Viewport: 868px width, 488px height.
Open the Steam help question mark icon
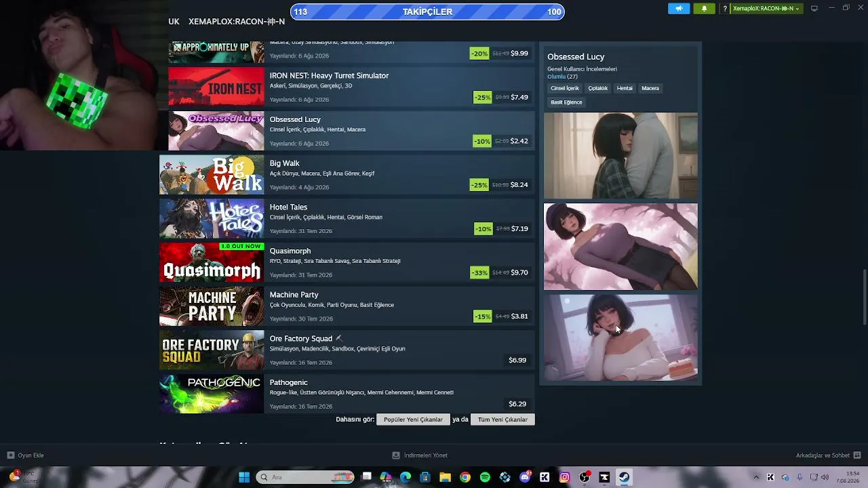725,9
